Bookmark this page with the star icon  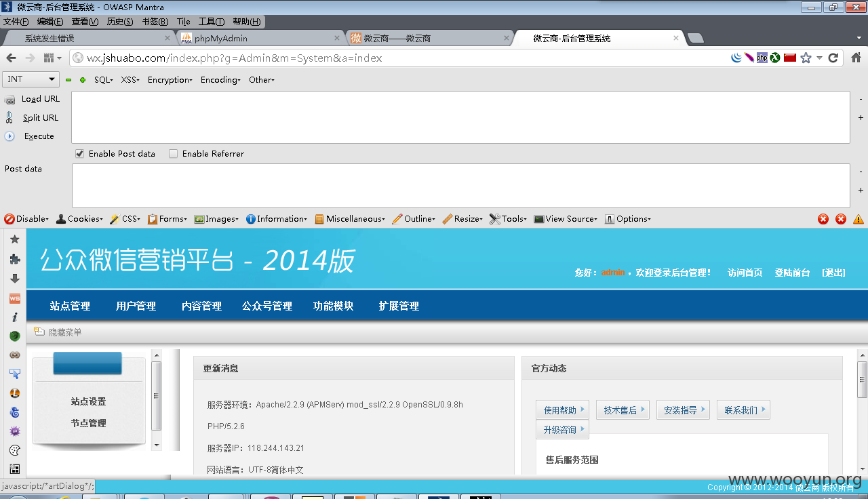(806, 58)
